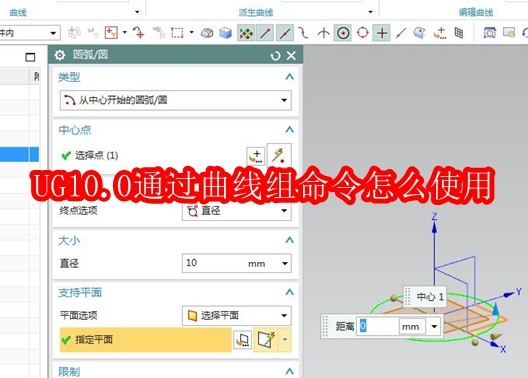
Task: Open the arrow beside selection filter icon
Action: click(x=125, y=33)
